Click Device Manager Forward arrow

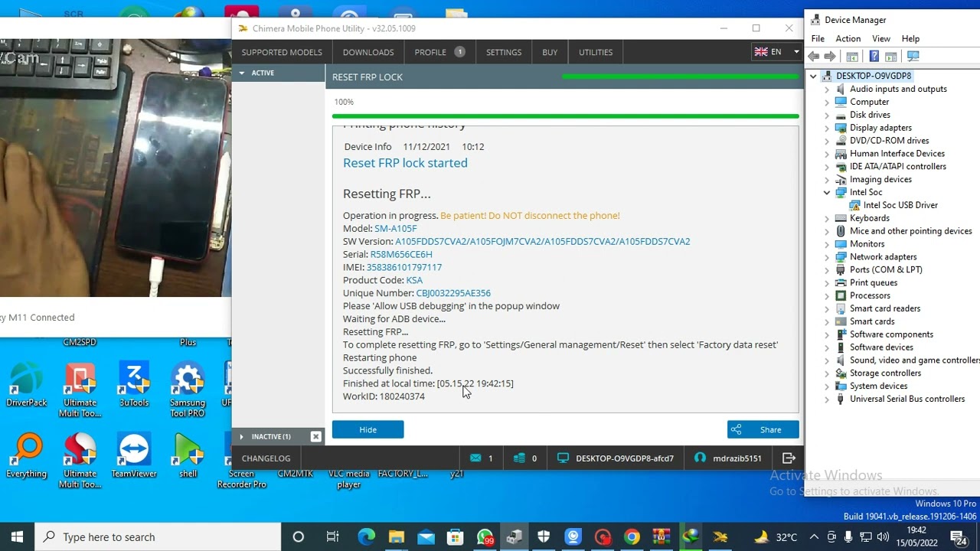click(x=830, y=57)
